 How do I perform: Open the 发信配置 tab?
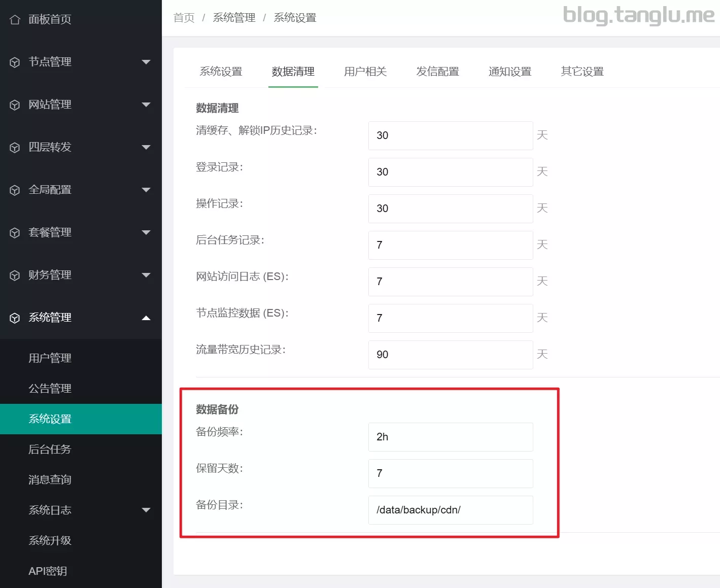(437, 72)
